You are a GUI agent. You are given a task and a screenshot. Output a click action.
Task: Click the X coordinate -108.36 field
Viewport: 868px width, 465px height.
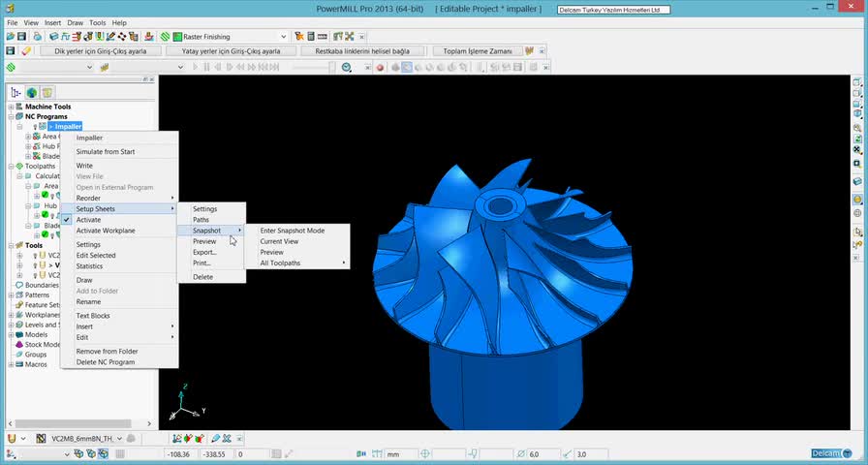click(x=181, y=454)
